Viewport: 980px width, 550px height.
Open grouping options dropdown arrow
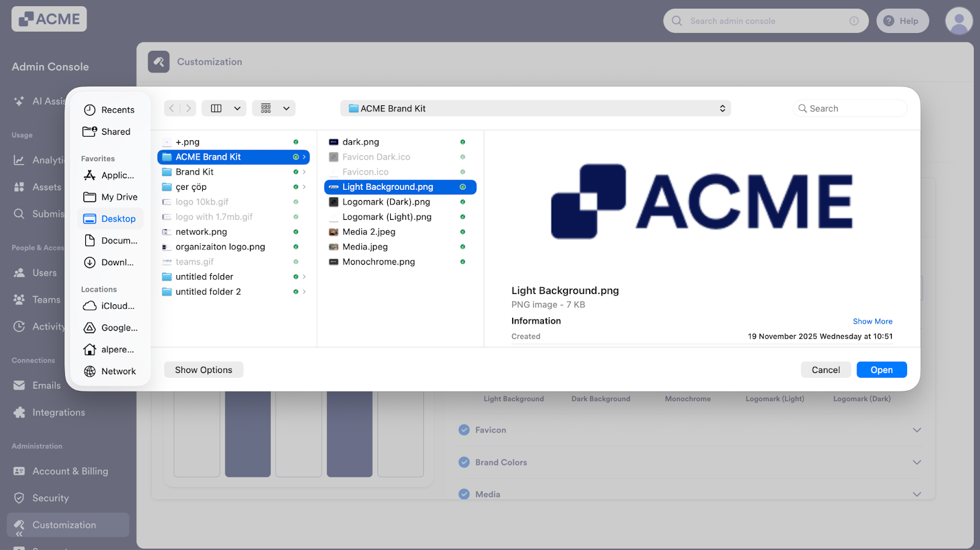click(286, 108)
